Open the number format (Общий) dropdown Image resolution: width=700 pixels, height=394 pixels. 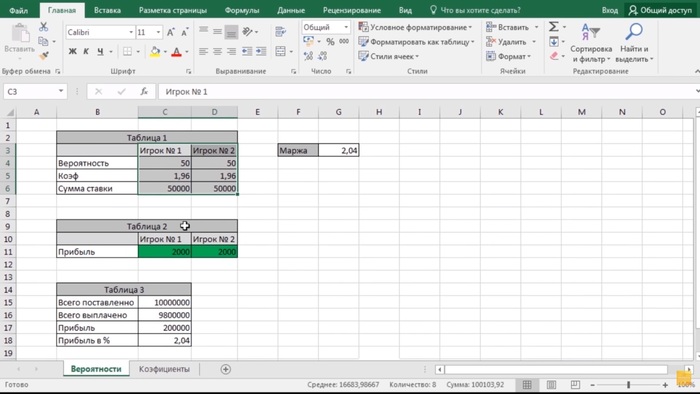tap(346, 27)
